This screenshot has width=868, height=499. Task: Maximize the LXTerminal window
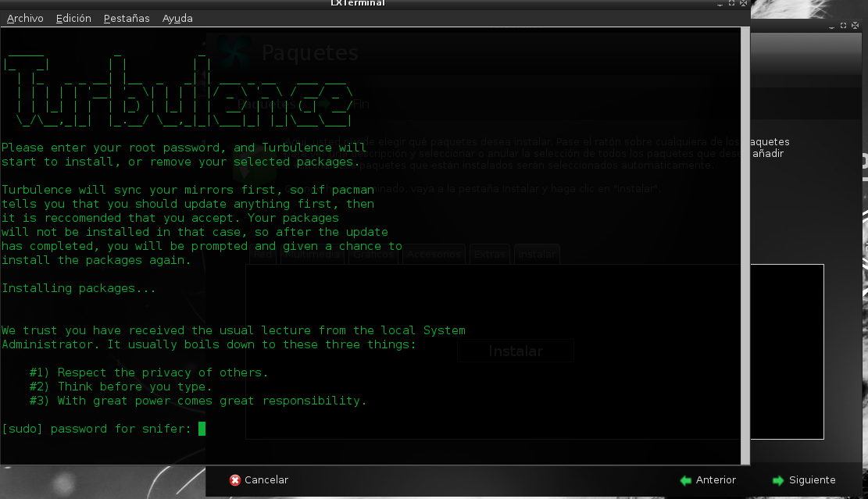pos(731,3)
